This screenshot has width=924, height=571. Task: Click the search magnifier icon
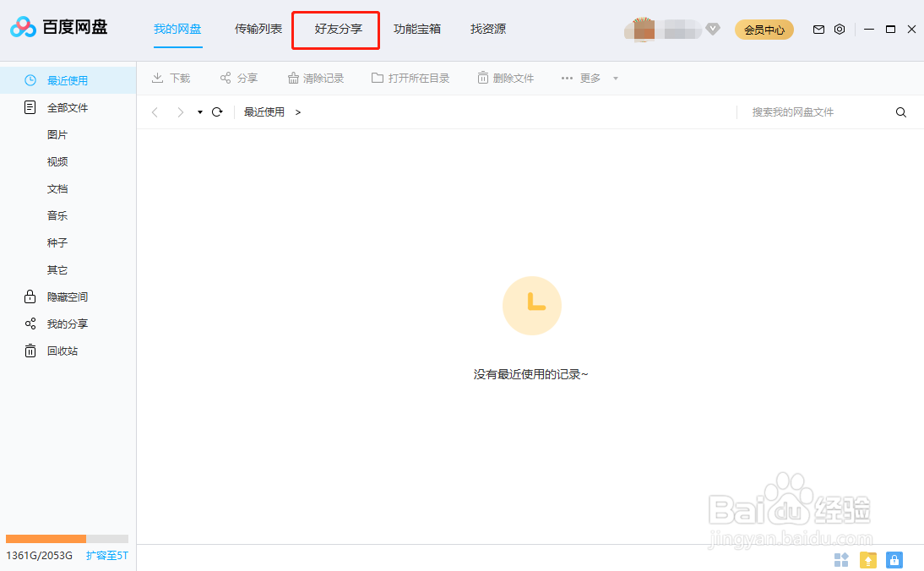pos(900,111)
